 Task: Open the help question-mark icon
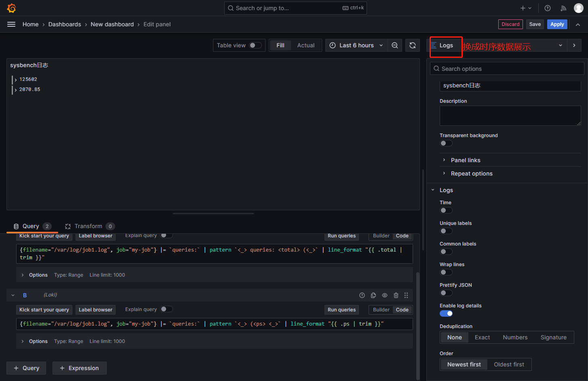coord(548,8)
